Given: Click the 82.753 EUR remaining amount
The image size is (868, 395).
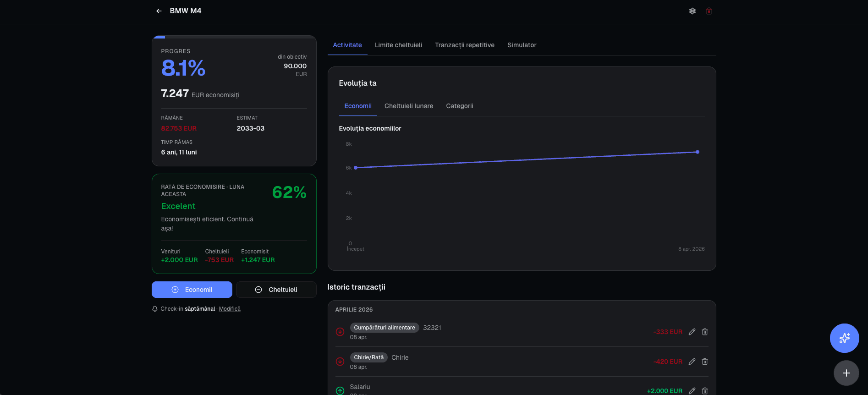Looking at the screenshot, I should click(x=179, y=128).
